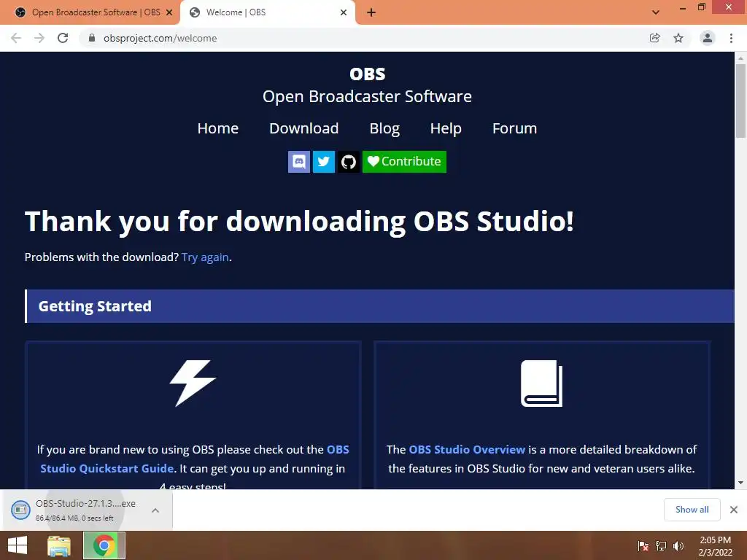The height and width of the screenshot is (560, 747).
Task: Click the OBS site title logo
Action: (x=368, y=74)
